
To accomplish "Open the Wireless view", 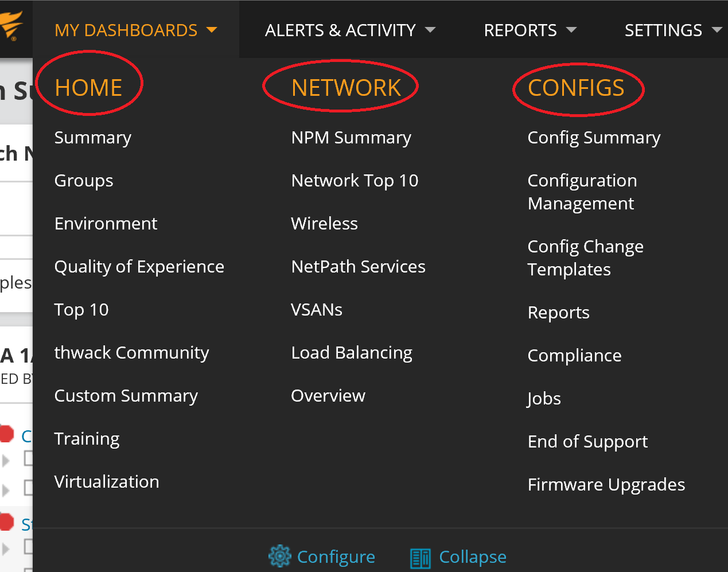I will (325, 223).
